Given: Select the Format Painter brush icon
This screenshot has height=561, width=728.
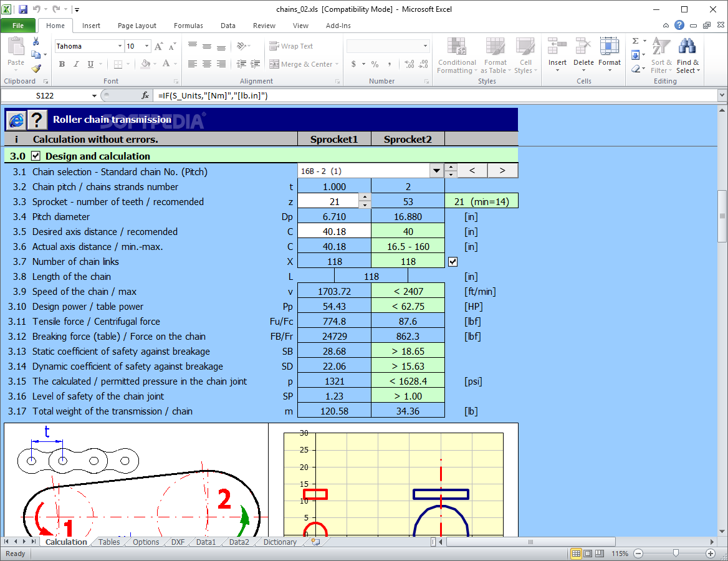Looking at the screenshot, I should tap(36, 69).
